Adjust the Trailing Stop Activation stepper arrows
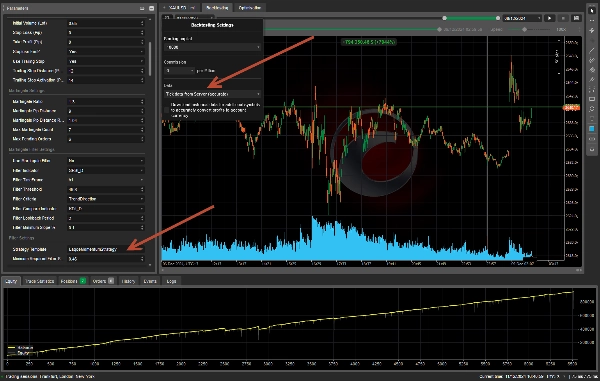600x381 pixels. pyautogui.click(x=142, y=80)
